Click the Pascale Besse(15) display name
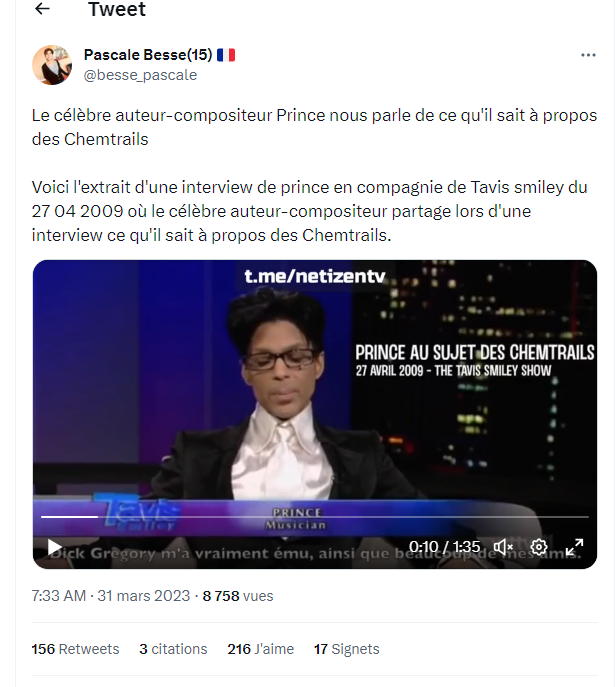This screenshot has height=687, width=615. 148,55
